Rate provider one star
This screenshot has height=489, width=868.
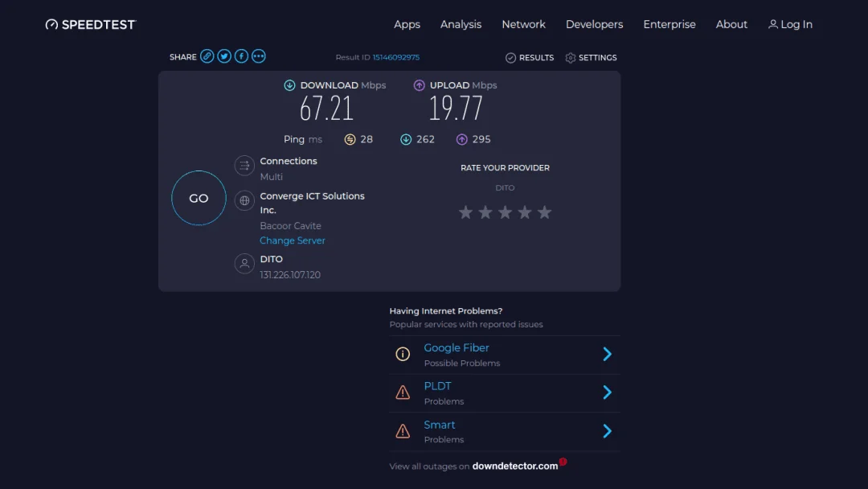click(x=465, y=212)
